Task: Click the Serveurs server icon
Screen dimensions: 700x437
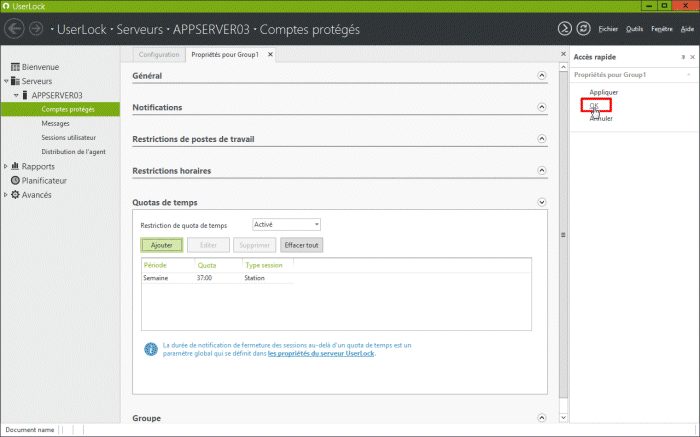Action: pos(15,81)
